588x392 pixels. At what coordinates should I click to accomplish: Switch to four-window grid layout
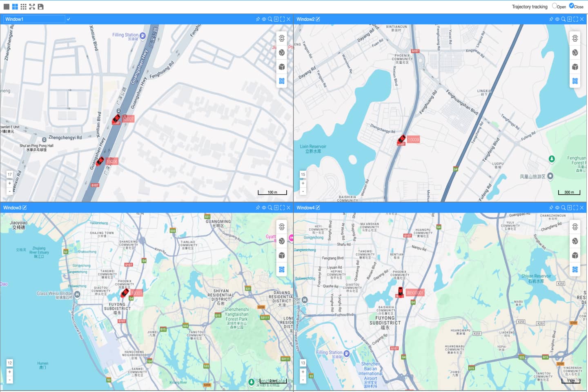pyautogui.click(x=15, y=7)
